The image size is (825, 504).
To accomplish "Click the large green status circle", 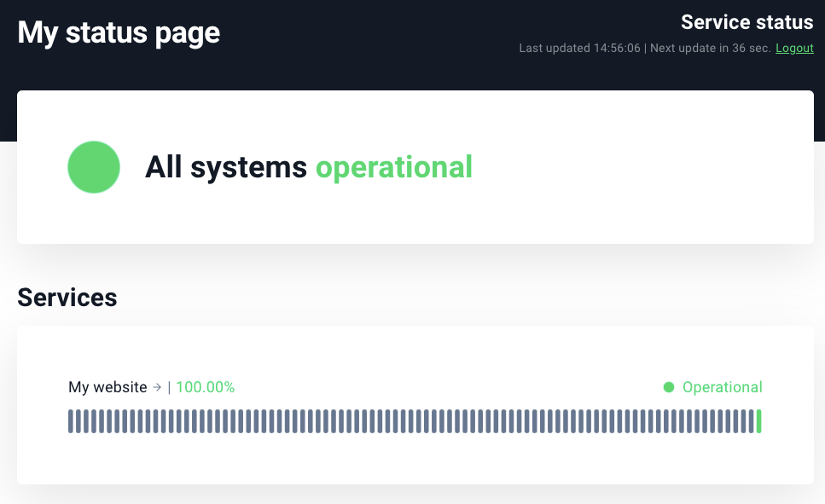I will [94, 167].
